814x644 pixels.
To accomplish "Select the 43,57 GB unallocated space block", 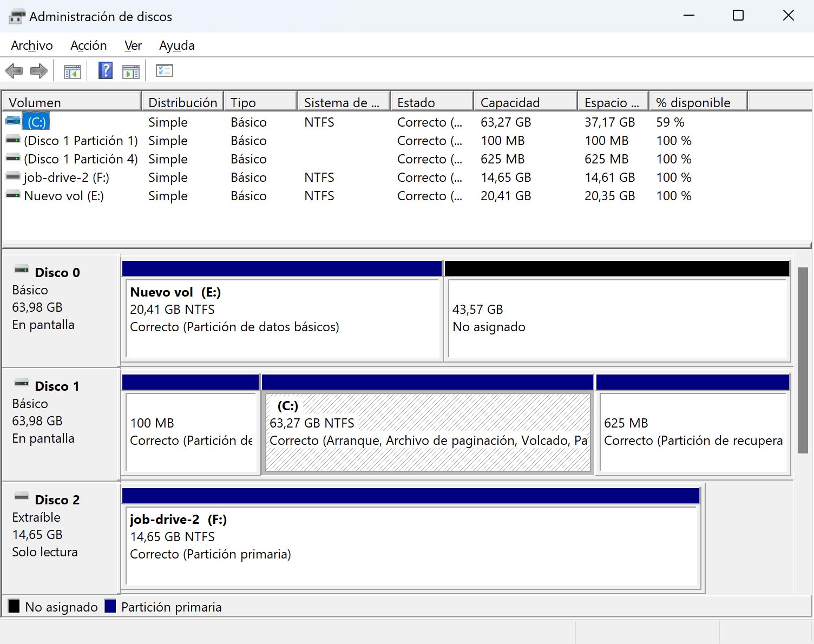I will pyautogui.click(x=617, y=318).
